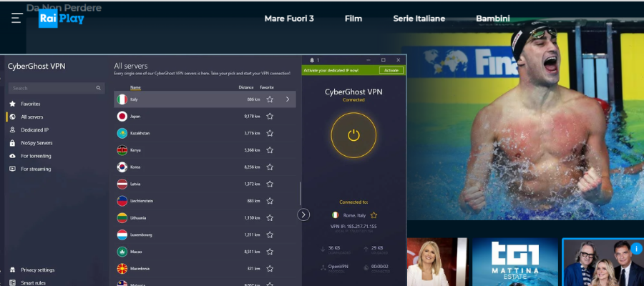The width and height of the screenshot is (644, 286).
Task: Click the Japan flag icon
Action: (122, 117)
